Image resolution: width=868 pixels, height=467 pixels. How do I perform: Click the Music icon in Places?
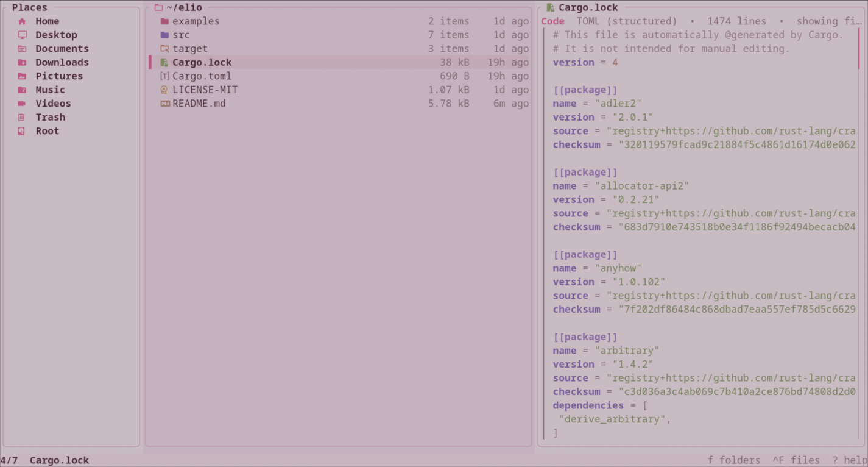coord(23,90)
